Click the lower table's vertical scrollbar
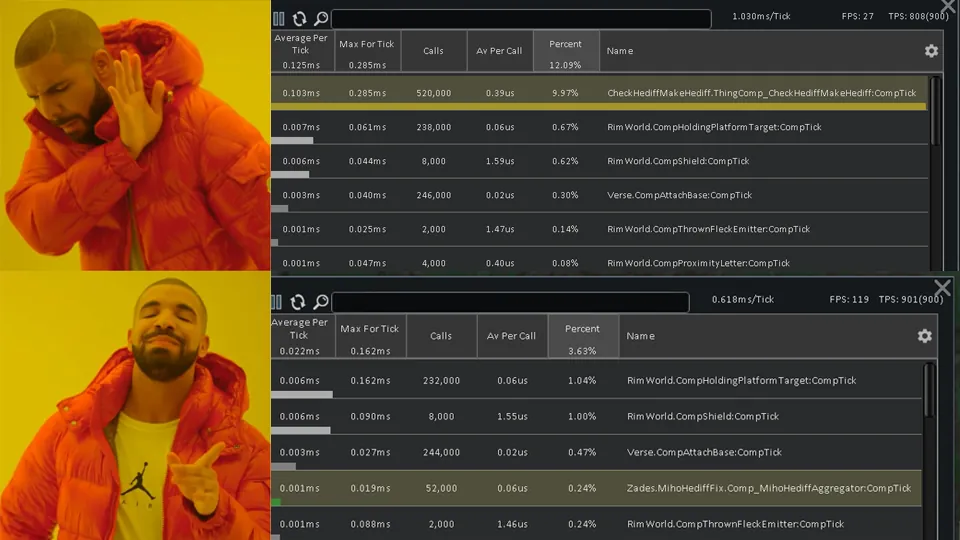The height and width of the screenshot is (540, 960). click(930, 420)
